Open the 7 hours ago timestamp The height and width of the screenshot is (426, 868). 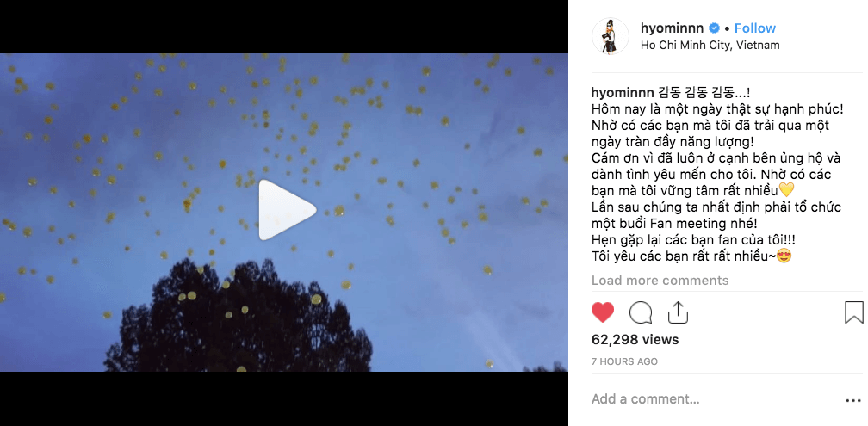624,361
